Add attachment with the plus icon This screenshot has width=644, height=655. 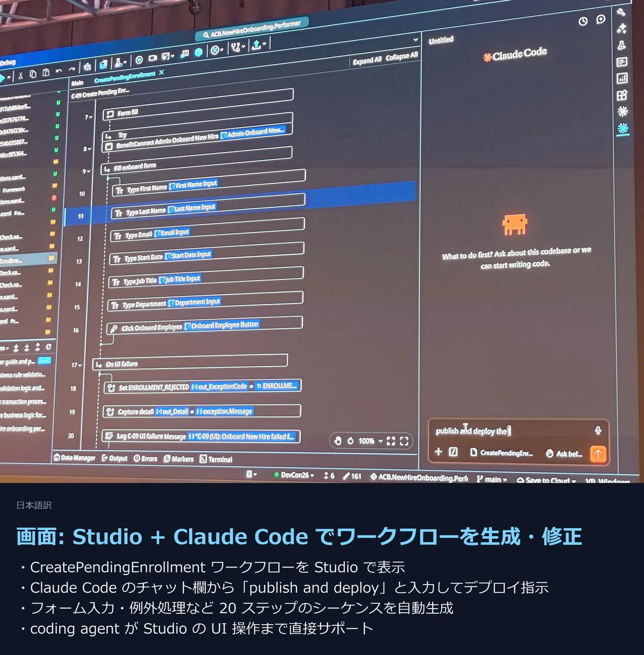[x=438, y=452]
